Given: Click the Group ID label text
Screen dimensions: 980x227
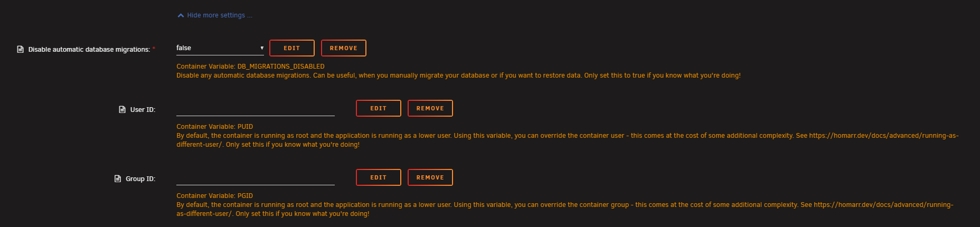Looking at the screenshot, I should pyautogui.click(x=140, y=179).
